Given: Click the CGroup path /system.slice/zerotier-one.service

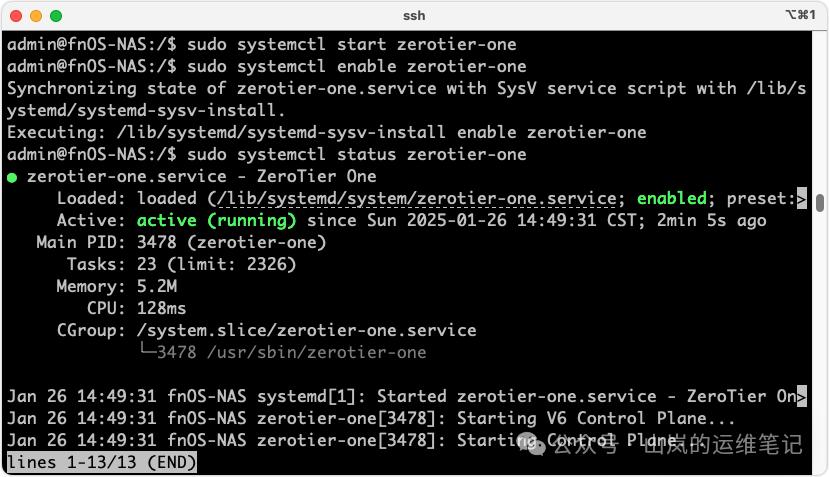Looking at the screenshot, I should pyautogui.click(x=306, y=330).
